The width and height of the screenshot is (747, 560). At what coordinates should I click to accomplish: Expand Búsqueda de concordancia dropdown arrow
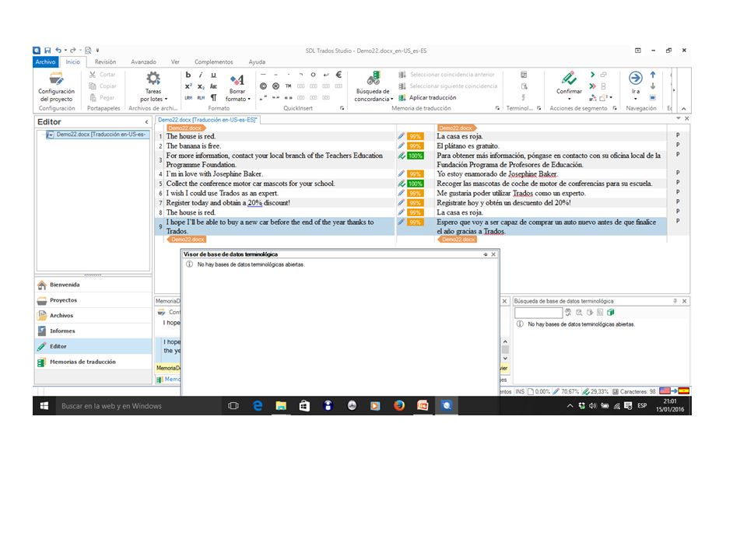[x=391, y=100]
